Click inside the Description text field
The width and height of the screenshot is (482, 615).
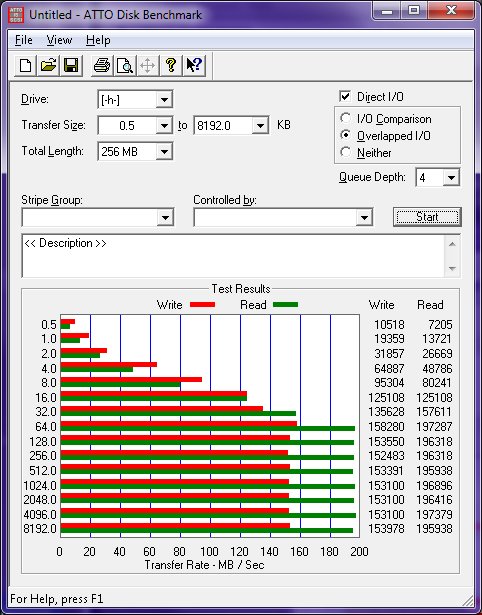click(234, 256)
